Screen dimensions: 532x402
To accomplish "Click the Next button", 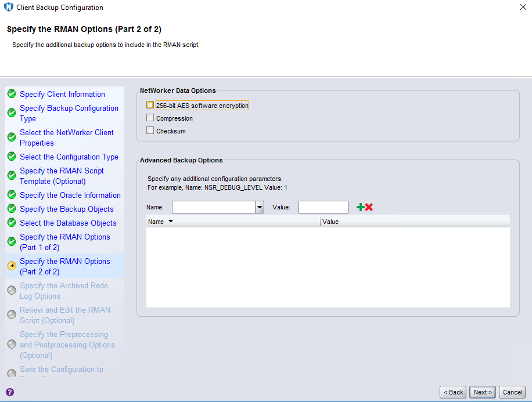I will (483, 392).
